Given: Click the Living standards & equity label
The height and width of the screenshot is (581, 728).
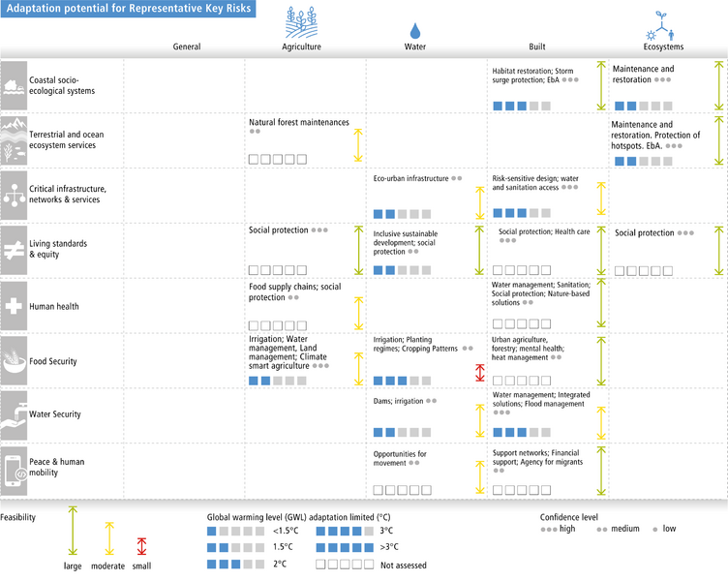Looking at the screenshot, I should (58, 249).
